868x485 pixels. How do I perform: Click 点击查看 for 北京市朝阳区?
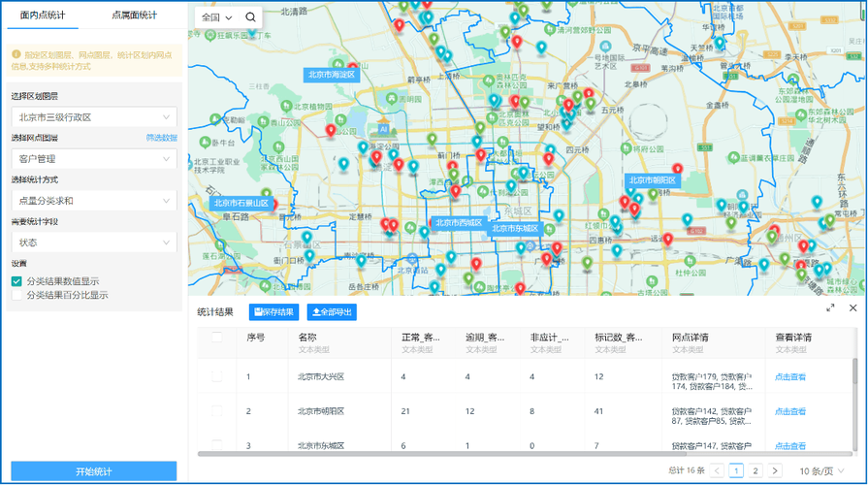tap(790, 411)
